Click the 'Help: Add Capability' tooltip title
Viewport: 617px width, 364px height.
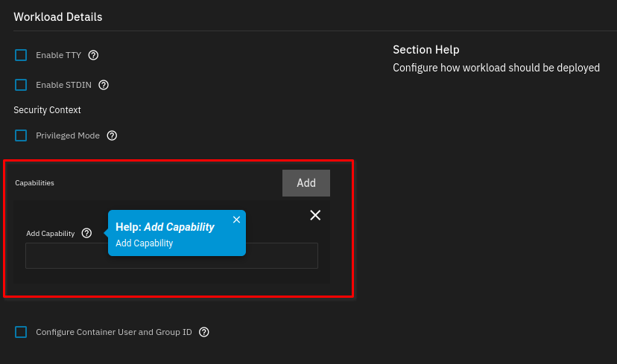point(165,227)
